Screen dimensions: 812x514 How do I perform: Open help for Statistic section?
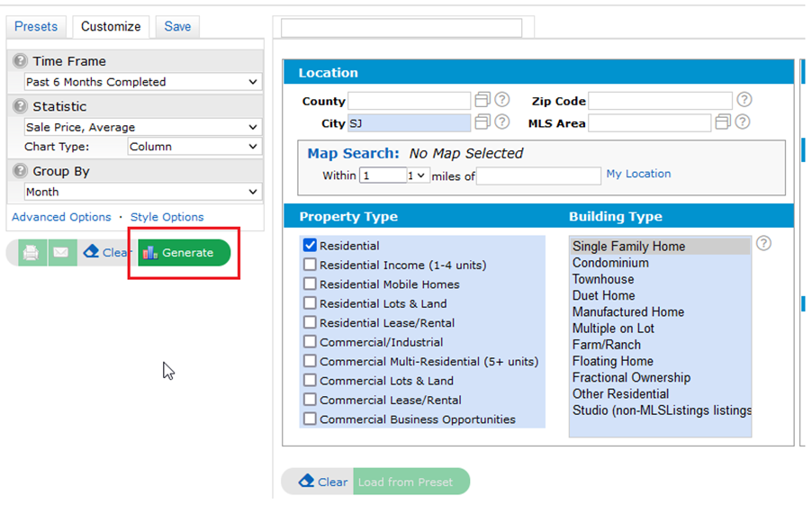(20, 106)
